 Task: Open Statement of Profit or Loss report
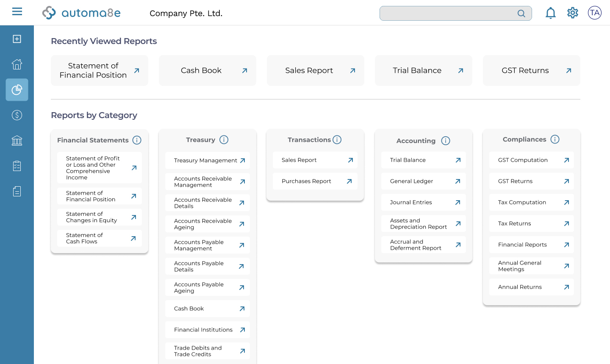coord(100,168)
